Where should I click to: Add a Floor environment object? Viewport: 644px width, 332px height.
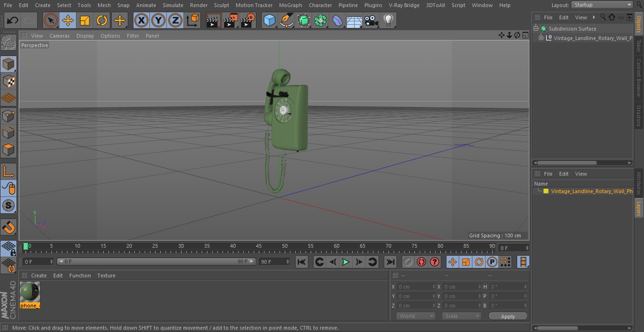pos(355,21)
